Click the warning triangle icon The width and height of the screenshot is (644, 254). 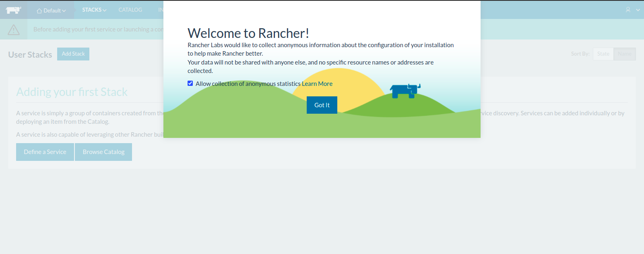pos(14,29)
